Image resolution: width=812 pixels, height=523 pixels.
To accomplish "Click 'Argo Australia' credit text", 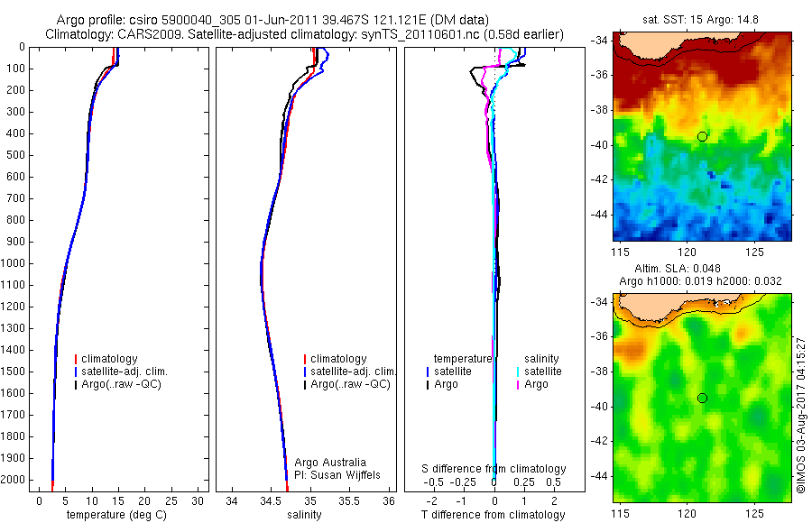I will click(330, 463).
